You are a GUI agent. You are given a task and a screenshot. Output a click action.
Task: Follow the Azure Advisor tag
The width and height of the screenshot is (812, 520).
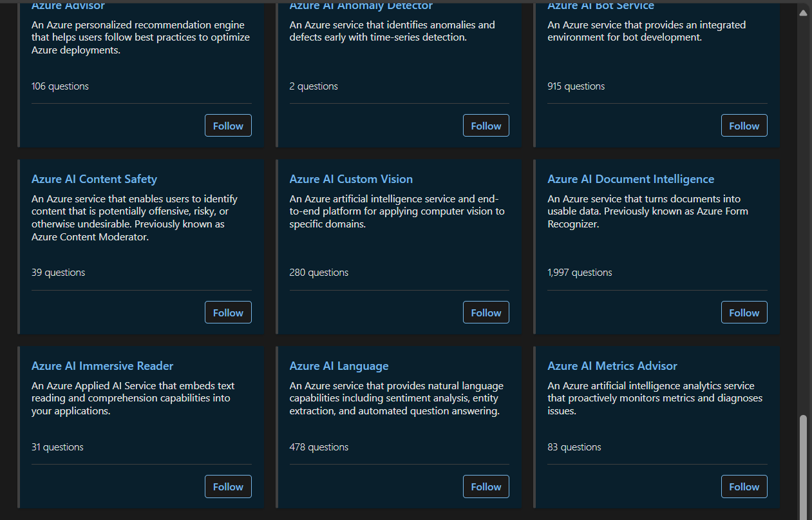228,126
